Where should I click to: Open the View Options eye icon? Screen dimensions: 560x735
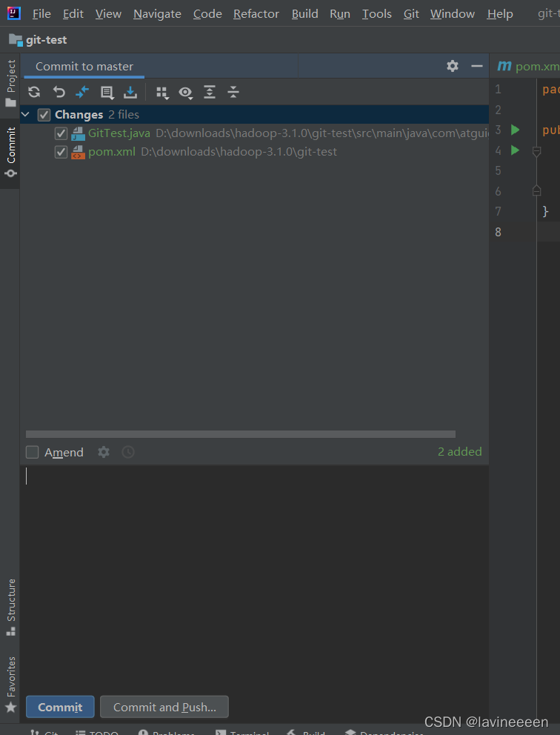coord(186,93)
